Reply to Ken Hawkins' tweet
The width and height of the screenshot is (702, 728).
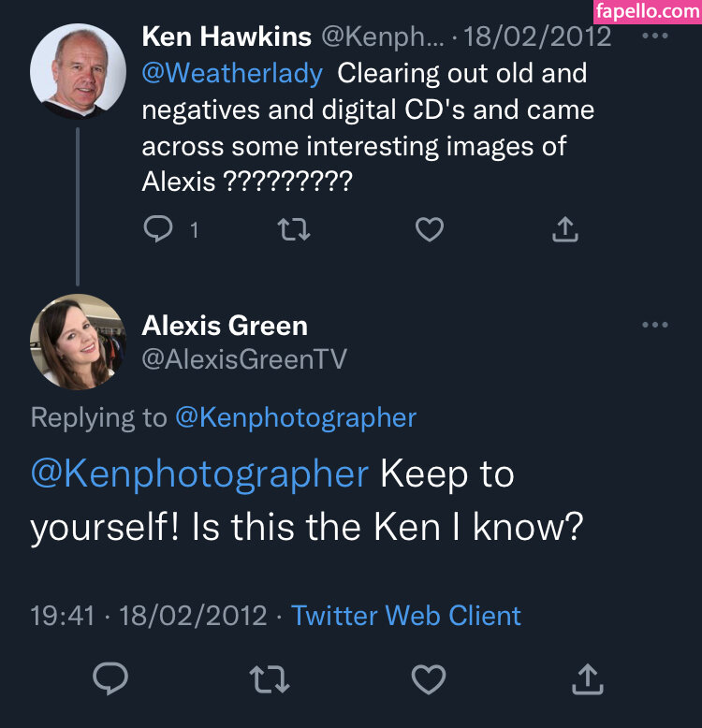point(159,229)
